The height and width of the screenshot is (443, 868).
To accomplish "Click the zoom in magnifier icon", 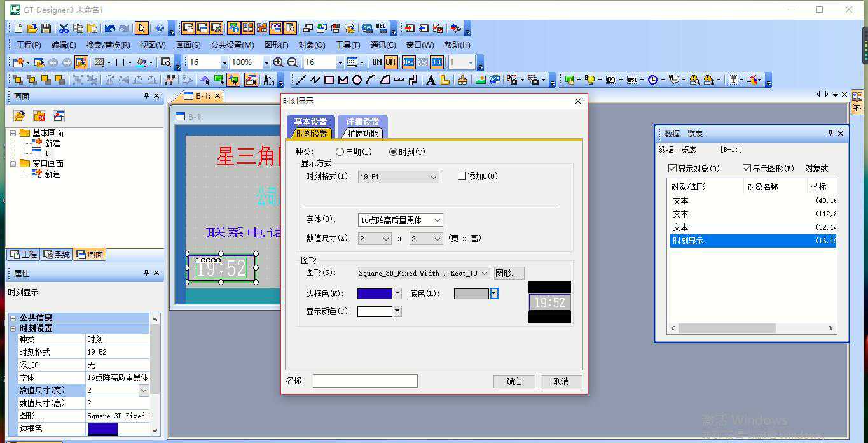I will tap(278, 62).
